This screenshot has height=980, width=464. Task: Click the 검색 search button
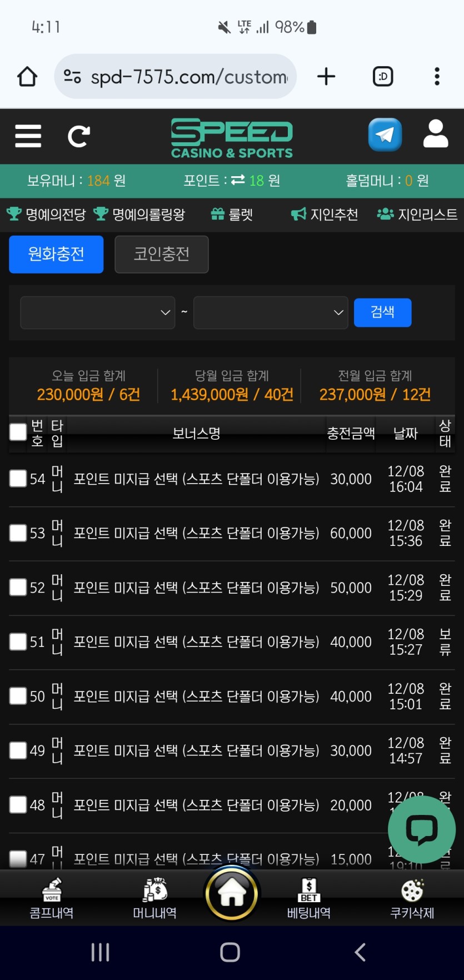382,312
